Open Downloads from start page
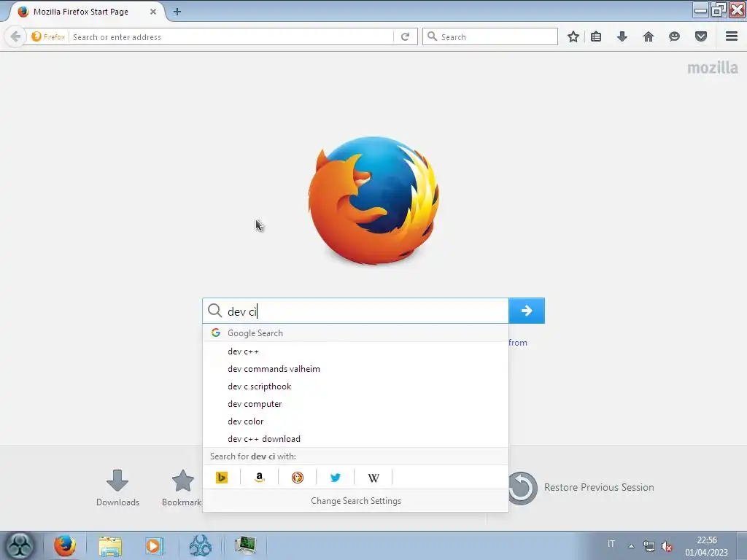747x560 pixels. click(x=117, y=488)
